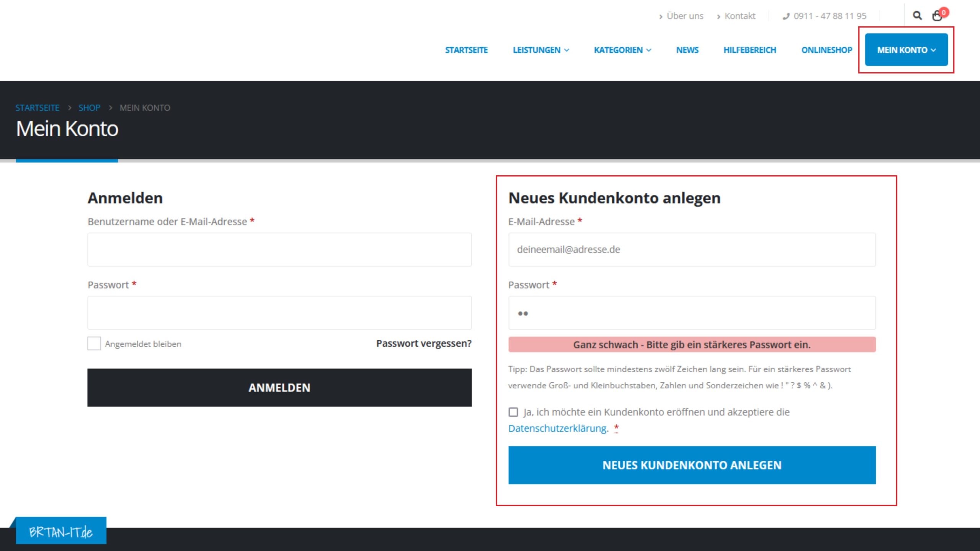Open the Mein Konto dropdown button
The image size is (980, 551).
906,50
